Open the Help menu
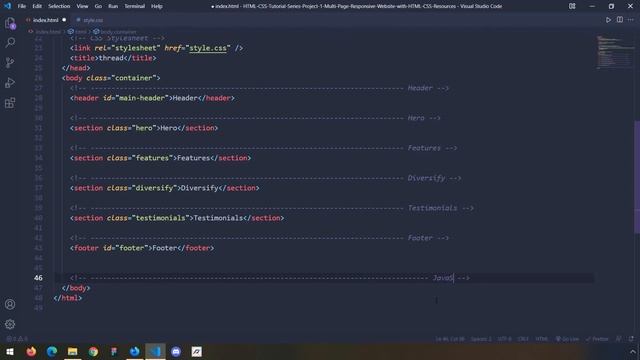This screenshot has width=640, height=360. click(x=157, y=6)
